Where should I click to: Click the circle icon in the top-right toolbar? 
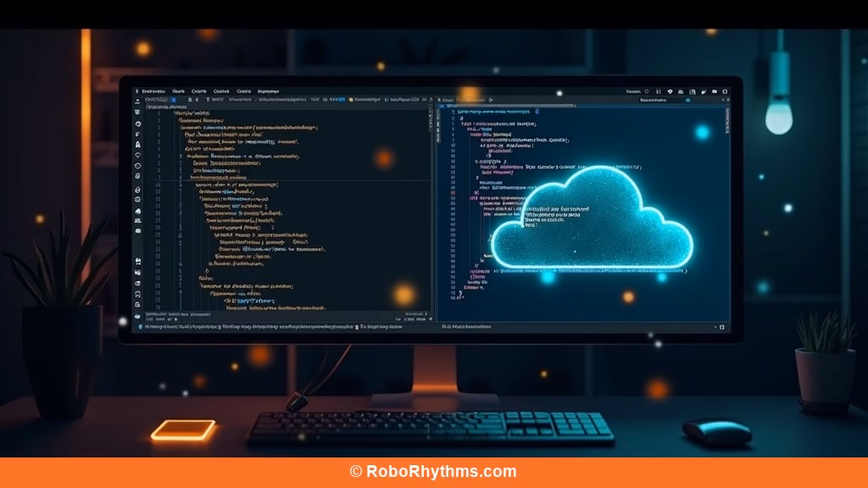tap(647, 91)
